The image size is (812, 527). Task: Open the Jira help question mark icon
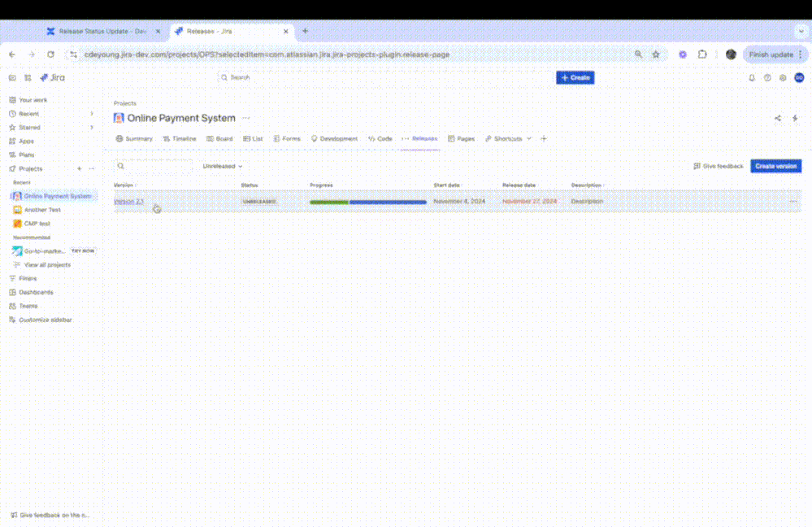pyautogui.click(x=767, y=77)
